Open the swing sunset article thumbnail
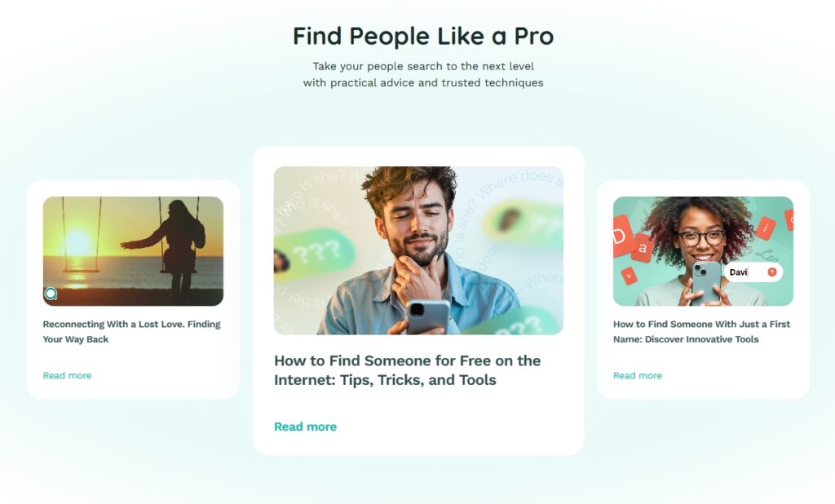This screenshot has height=504, width=835. (133, 251)
